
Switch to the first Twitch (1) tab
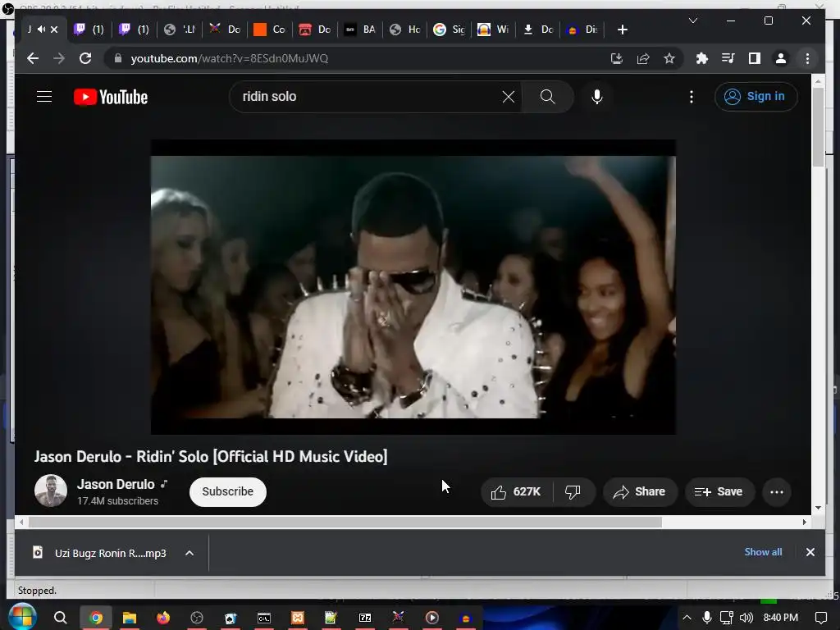coord(89,30)
